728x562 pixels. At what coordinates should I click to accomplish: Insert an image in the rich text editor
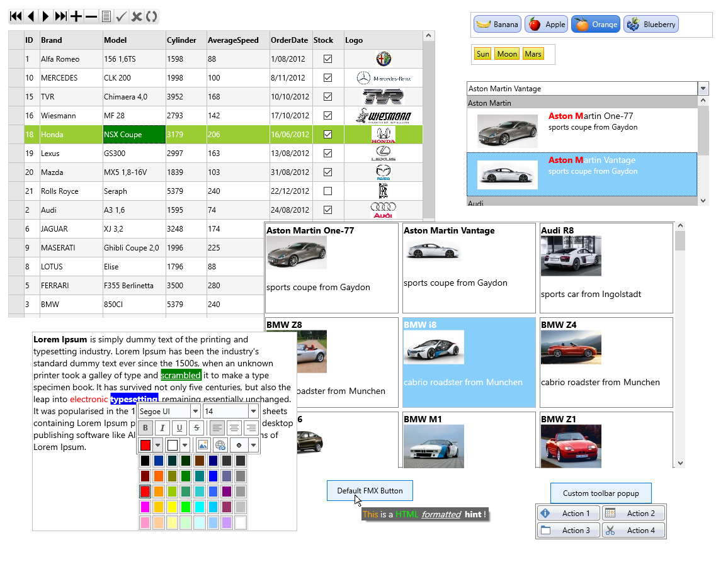[x=203, y=445]
